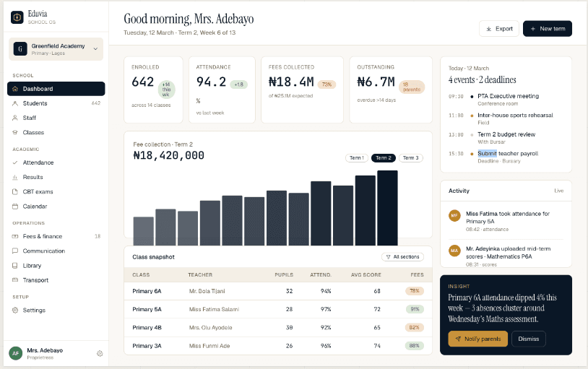The height and width of the screenshot is (369, 588).
Task: Expand the Greenfield Academy school switcher chevron
Action: point(95,49)
